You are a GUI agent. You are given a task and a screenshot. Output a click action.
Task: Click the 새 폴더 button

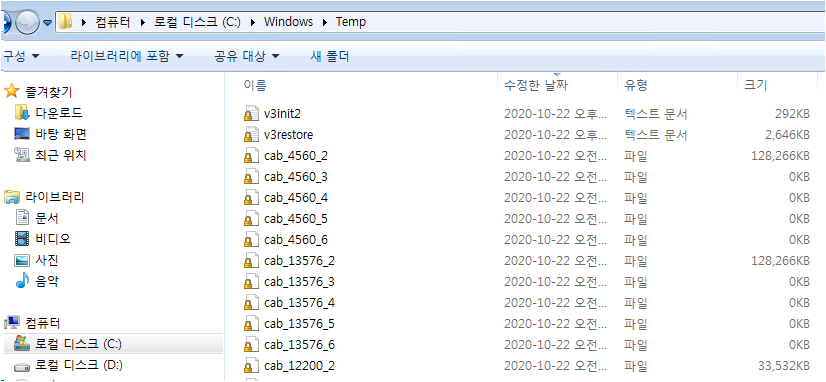pos(330,56)
